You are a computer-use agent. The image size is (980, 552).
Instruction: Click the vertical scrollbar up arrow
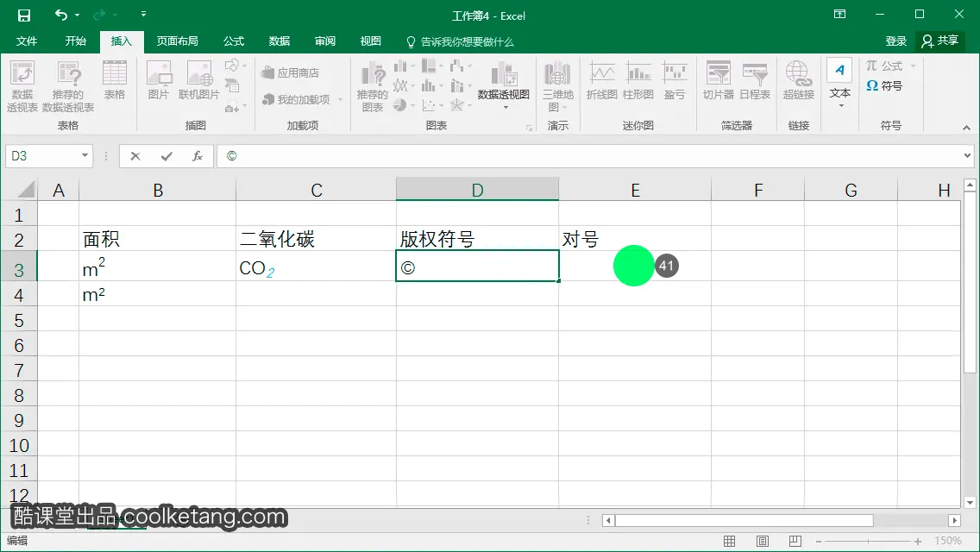click(x=970, y=185)
